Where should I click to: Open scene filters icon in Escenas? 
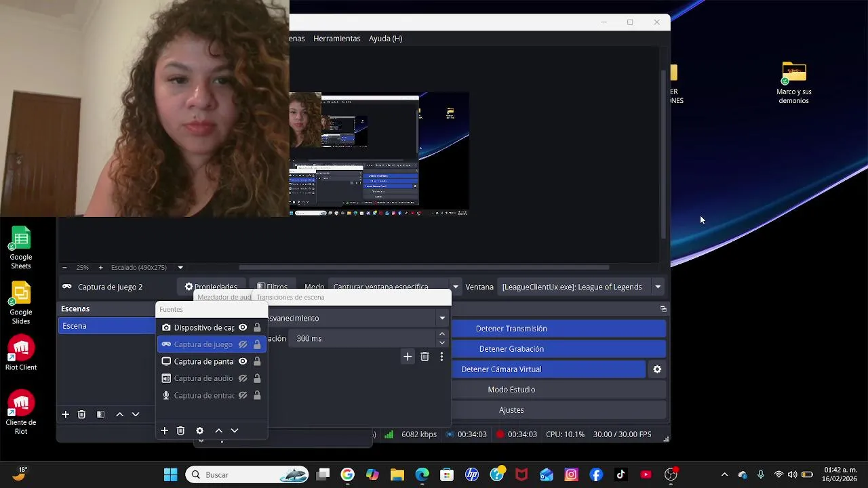click(100, 414)
